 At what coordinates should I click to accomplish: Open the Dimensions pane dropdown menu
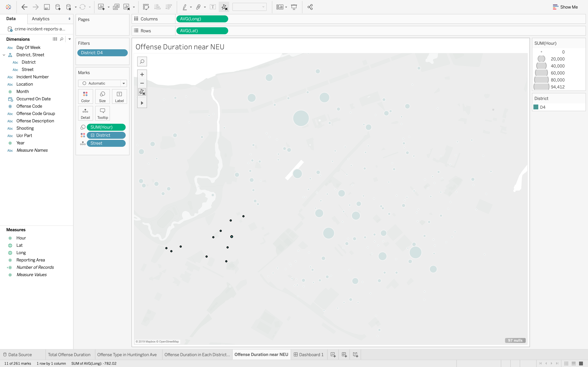[69, 39]
